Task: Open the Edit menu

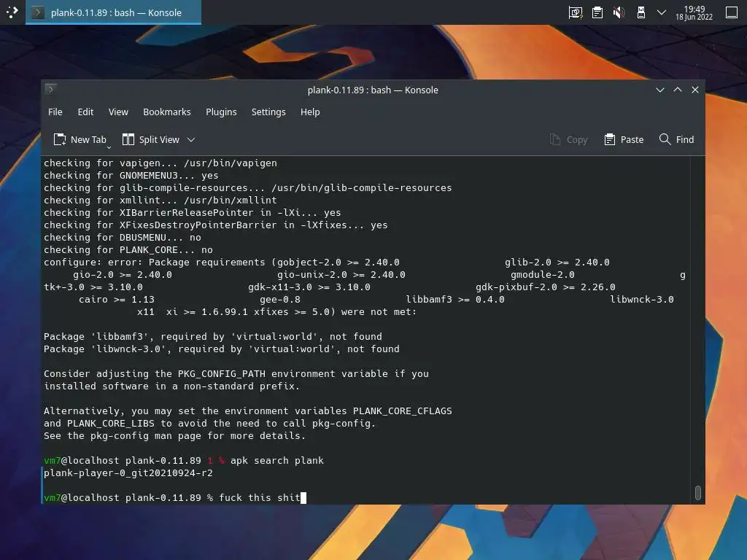Action: coord(85,112)
